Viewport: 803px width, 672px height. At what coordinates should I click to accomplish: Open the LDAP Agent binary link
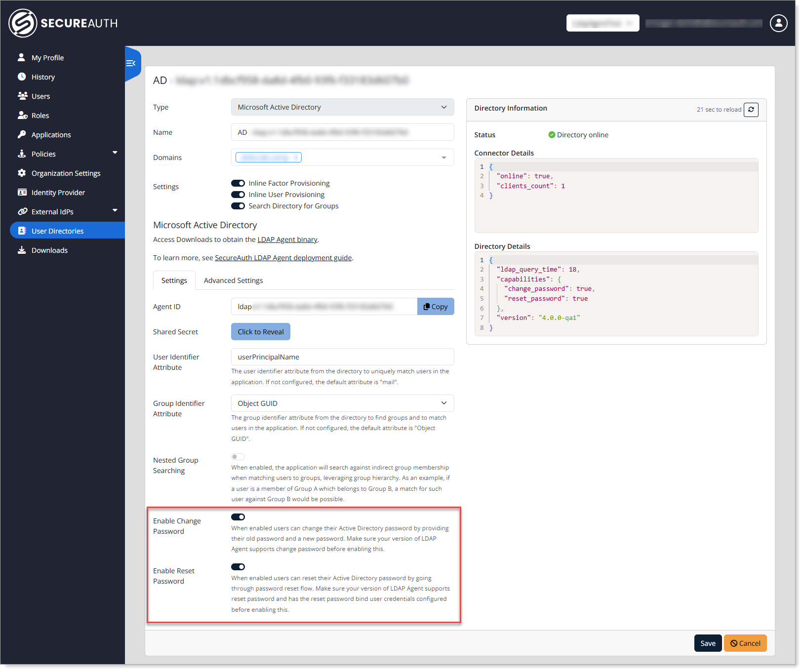pos(287,239)
